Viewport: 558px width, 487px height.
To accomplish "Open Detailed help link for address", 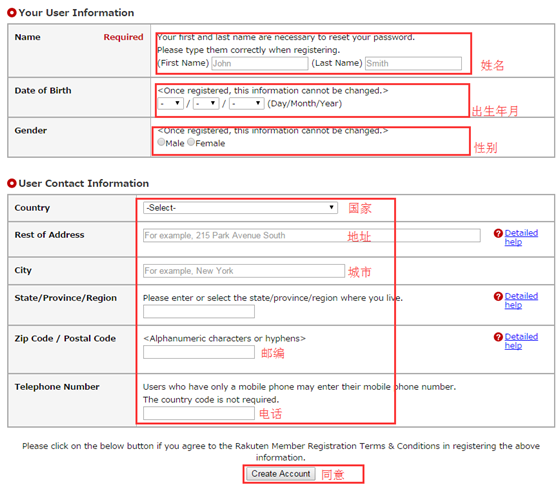I will 521,237.
